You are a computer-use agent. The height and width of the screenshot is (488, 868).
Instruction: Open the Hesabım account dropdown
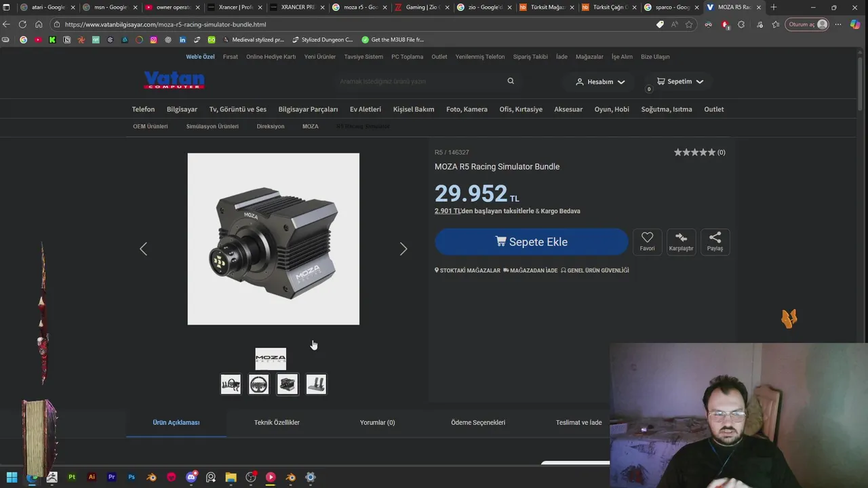(x=600, y=81)
